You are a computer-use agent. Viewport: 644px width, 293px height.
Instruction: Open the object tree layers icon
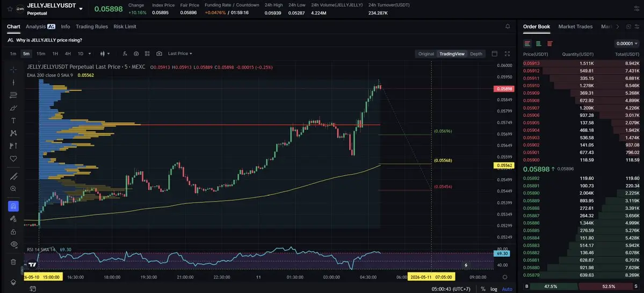coord(13,282)
